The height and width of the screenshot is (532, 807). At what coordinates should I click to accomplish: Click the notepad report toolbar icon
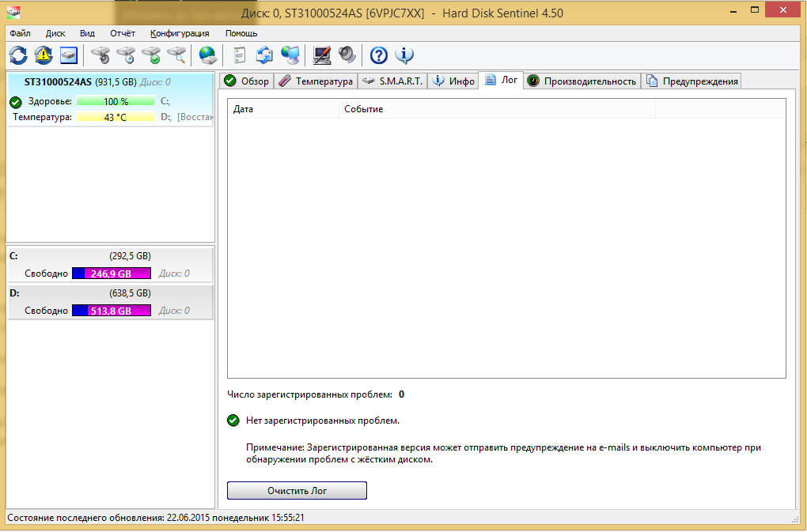tap(239, 55)
